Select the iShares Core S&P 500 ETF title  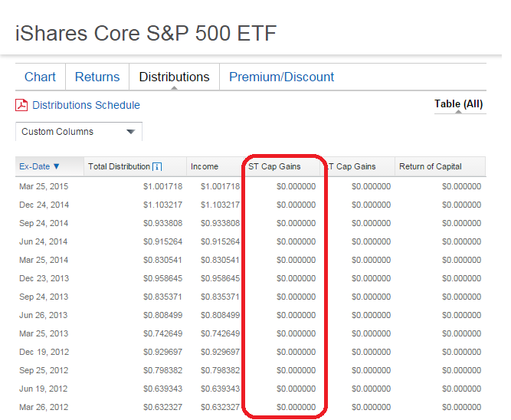click(x=146, y=33)
